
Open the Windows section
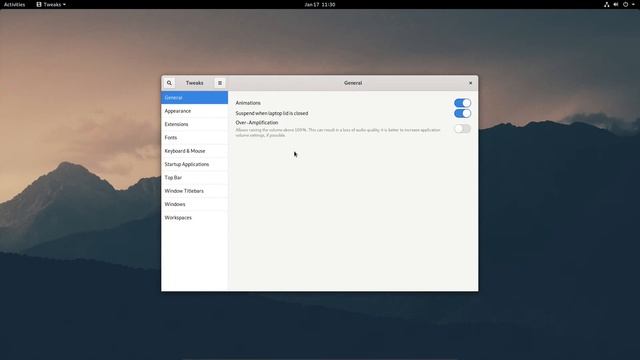click(194, 204)
